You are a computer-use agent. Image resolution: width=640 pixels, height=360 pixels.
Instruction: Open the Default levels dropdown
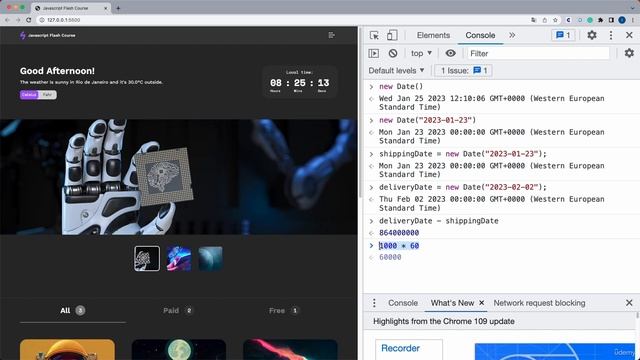tap(396, 71)
